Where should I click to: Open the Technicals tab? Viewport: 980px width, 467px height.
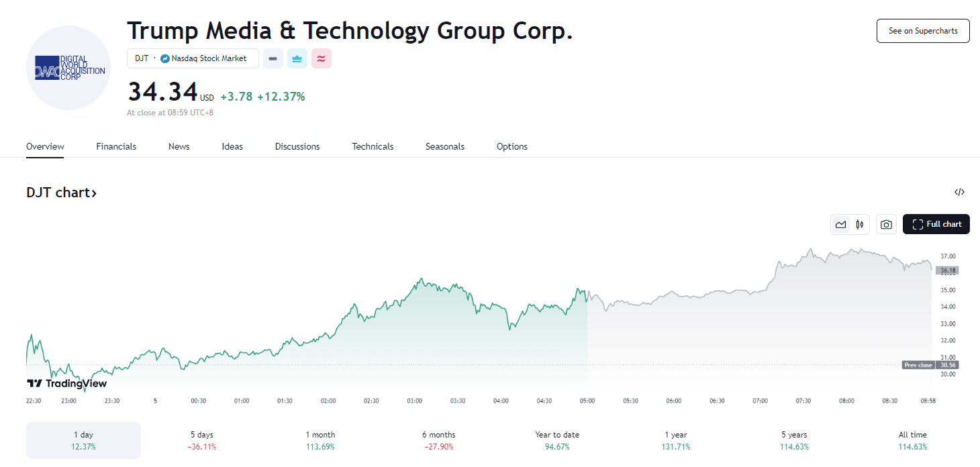point(373,146)
